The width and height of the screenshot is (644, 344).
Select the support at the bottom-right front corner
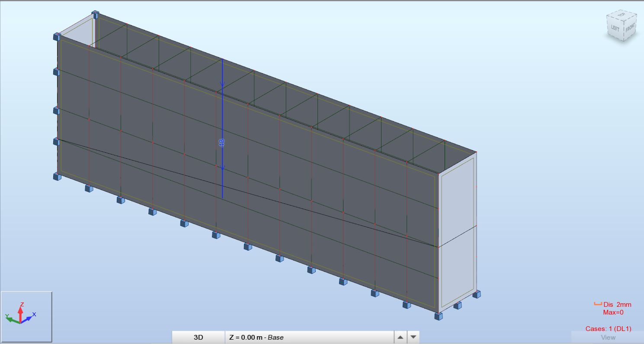click(x=439, y=316)
